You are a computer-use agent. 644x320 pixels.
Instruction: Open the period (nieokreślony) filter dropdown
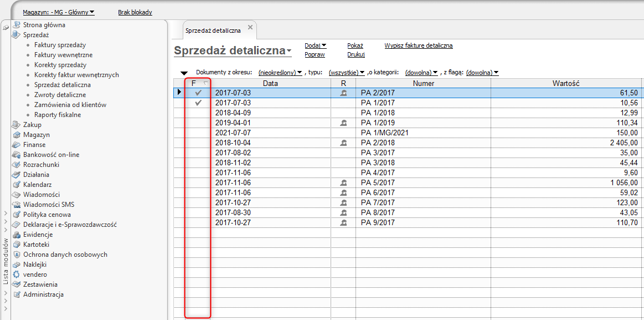[280, 73]
